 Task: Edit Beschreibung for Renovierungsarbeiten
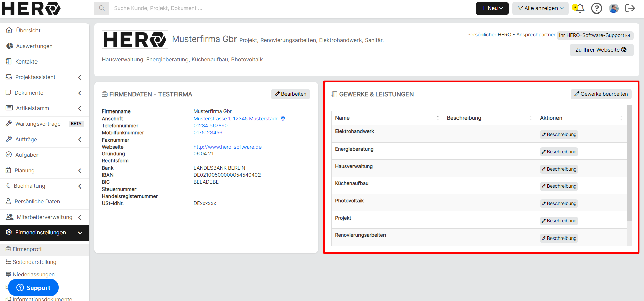[x=559, y=238]
